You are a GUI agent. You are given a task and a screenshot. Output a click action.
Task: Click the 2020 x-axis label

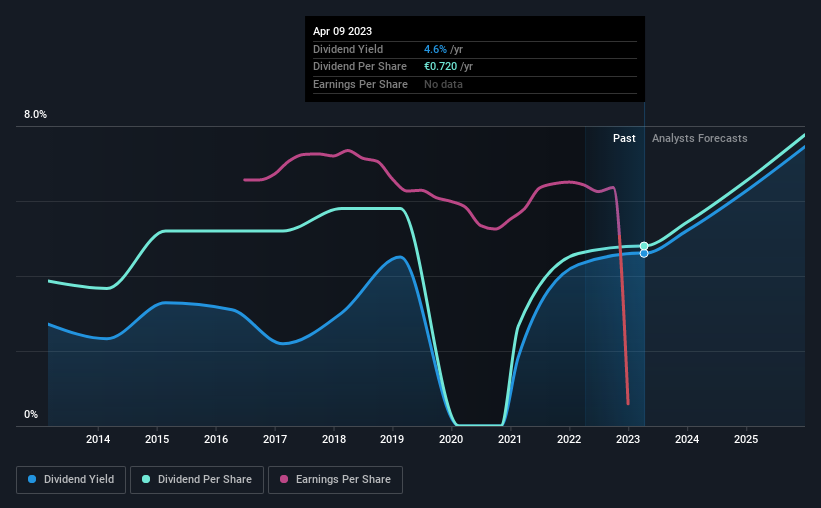451,439
